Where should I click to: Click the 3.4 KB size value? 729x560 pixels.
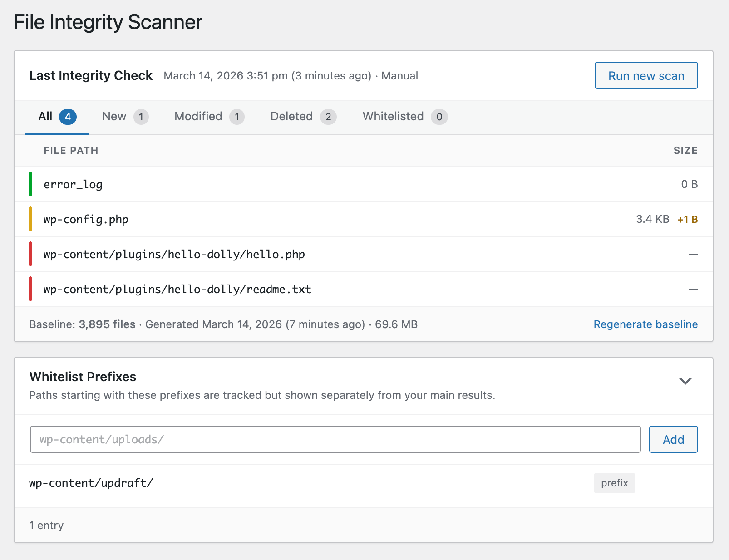(x=653, y=219)
